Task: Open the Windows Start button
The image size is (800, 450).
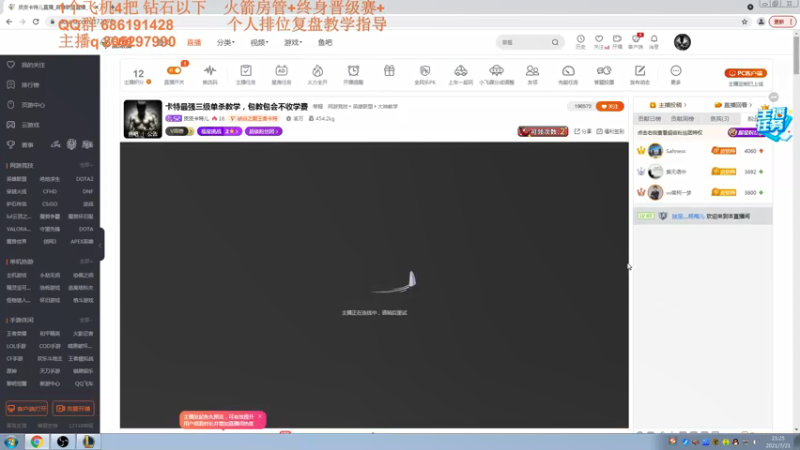Action: point(11,442)
